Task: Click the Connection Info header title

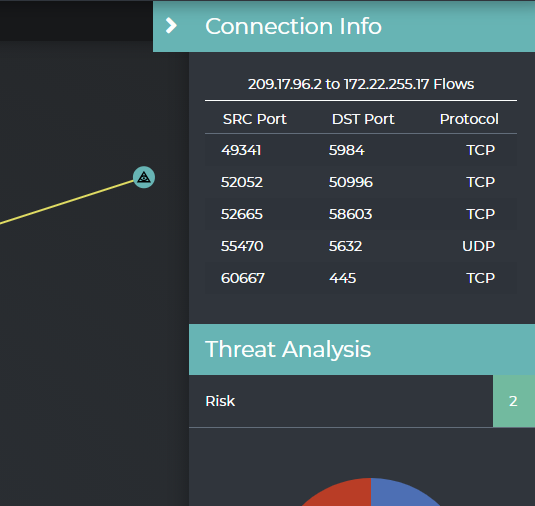Action: 293,26
